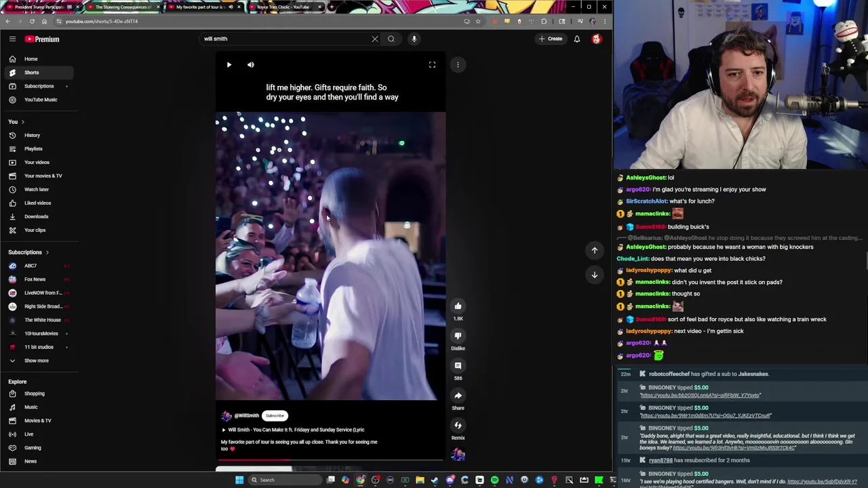Open 'Your movies & TV'

[x=39, y=176]
